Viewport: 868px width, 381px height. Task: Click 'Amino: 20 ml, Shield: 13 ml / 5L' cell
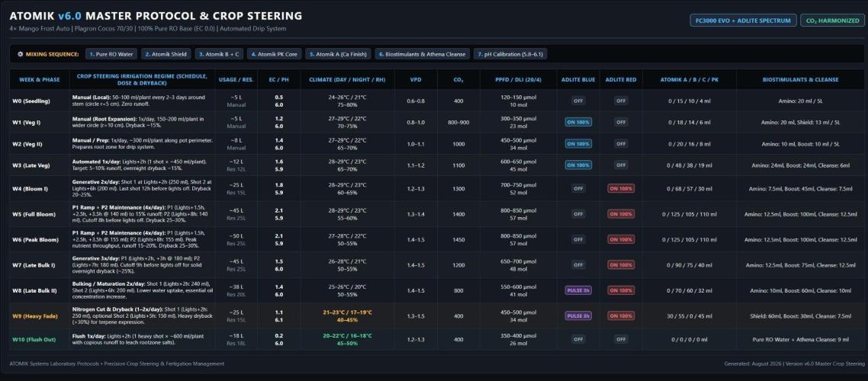click(x=800, y=122)
